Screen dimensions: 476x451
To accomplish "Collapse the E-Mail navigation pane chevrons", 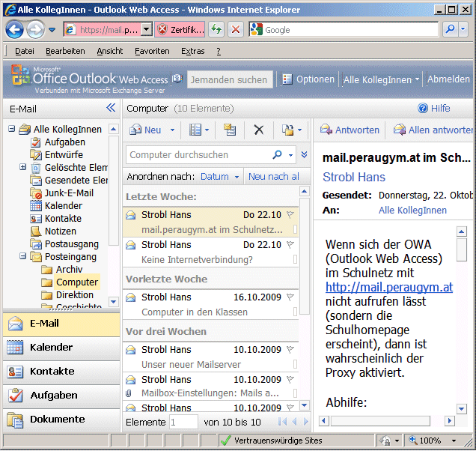I will click(x=111, y=108).
